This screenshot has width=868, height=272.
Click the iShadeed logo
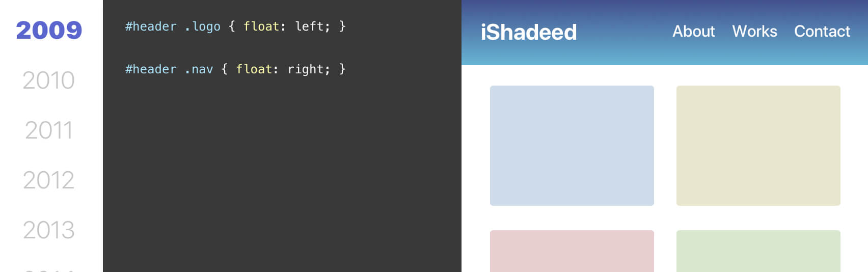pyautogui.click(x=529, y=33)
